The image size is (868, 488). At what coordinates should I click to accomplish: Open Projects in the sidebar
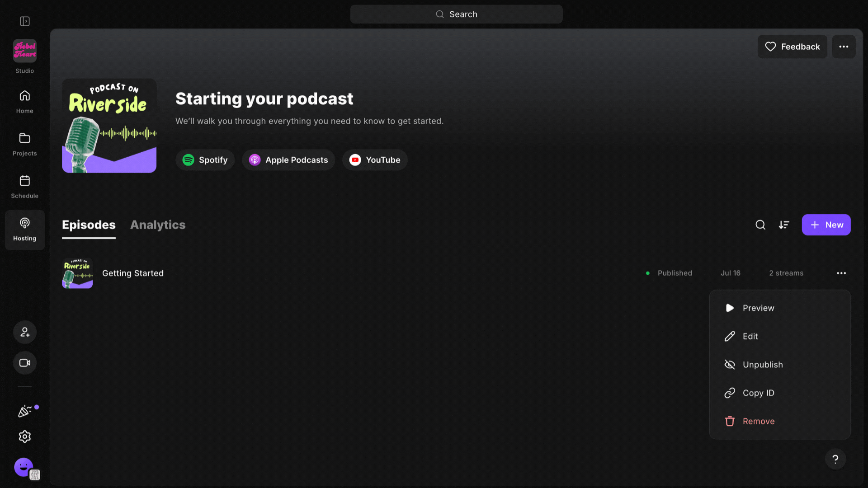(25, 144)
